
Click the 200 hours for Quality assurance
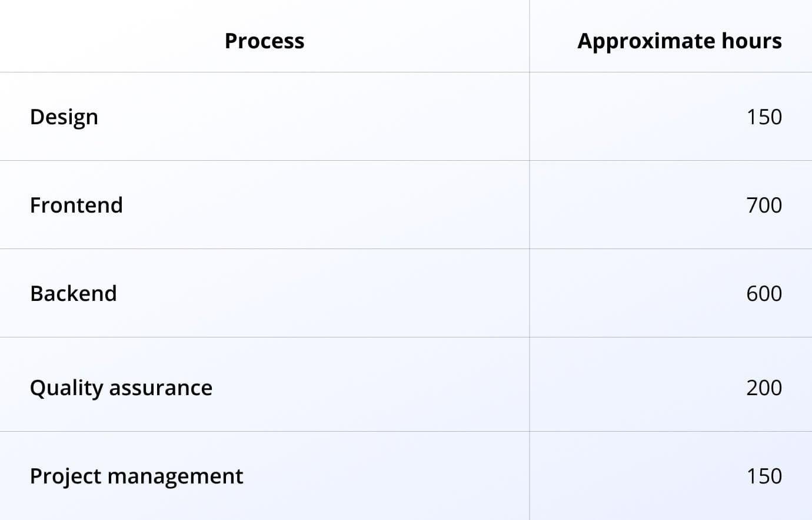(x=764, y=387)
